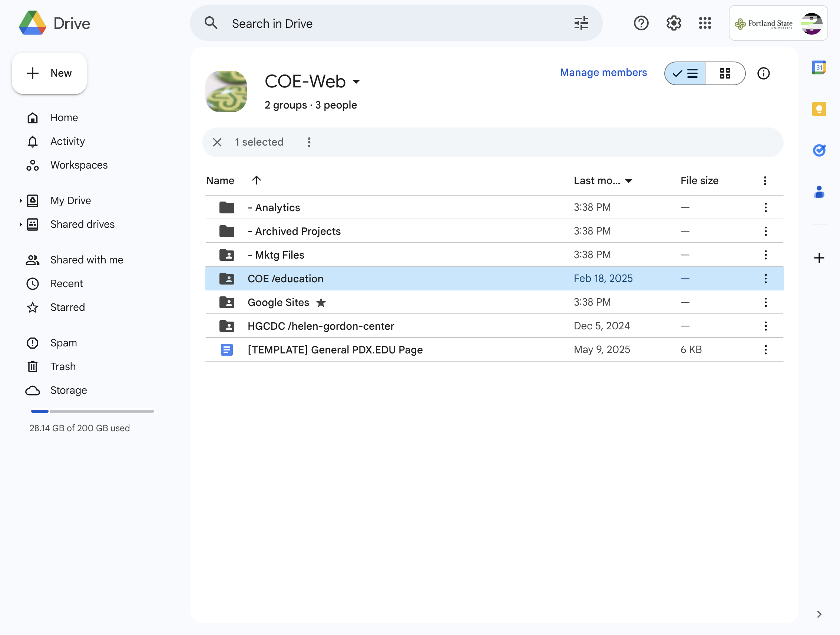Viewport: 840px width, 635px height.
Task: Open Google Keep side panel icon
Action: [x=819, y=109]
